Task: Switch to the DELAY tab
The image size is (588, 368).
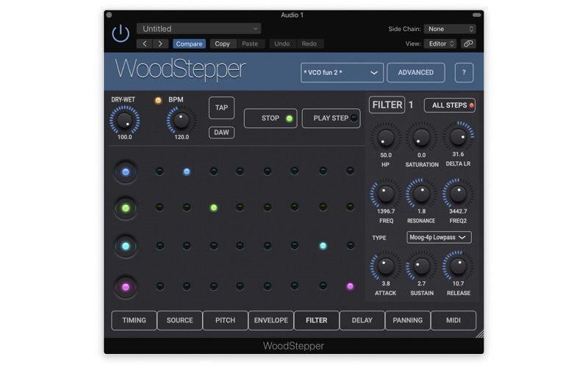Action: (362, 320)
